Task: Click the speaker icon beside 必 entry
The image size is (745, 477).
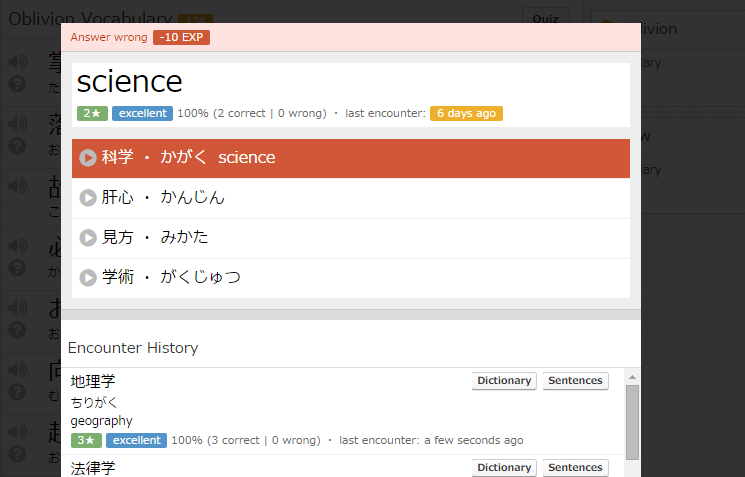Action: pos(17,246)
